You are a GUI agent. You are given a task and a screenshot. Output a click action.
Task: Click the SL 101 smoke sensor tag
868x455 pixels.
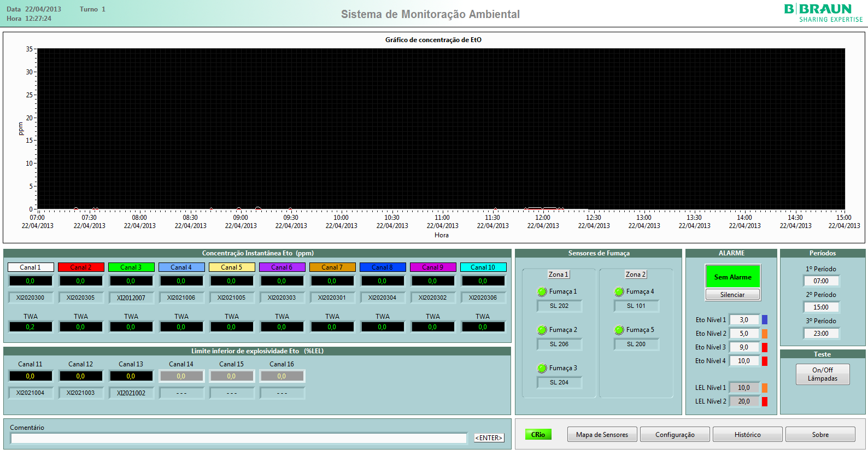click(636, 306)
